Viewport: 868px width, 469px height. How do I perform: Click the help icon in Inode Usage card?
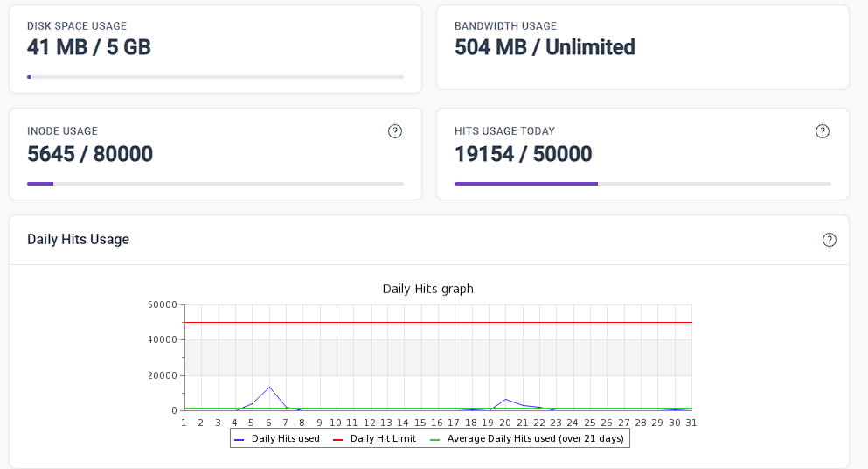(395, 131)
